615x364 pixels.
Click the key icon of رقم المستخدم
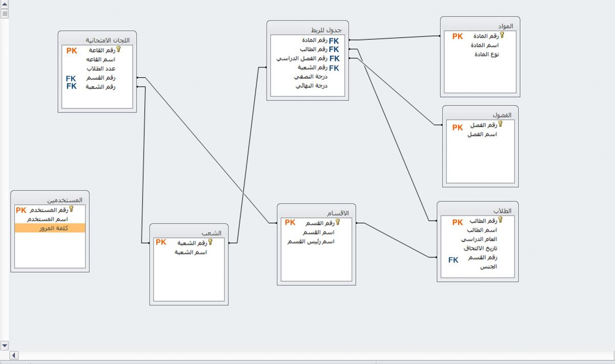tap(71, 209)
